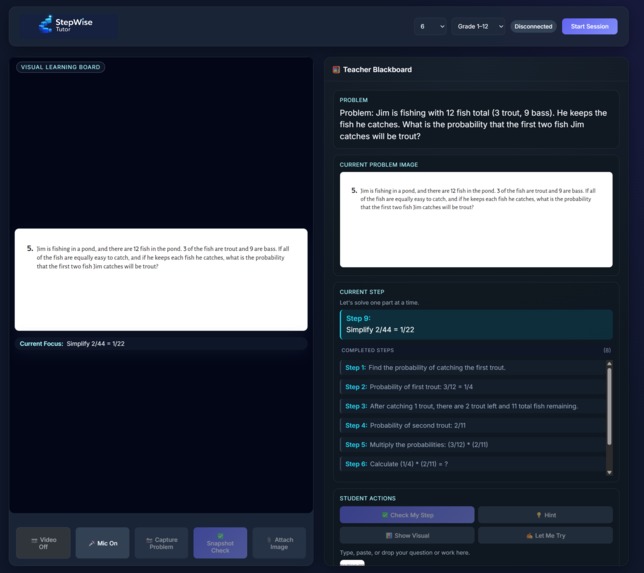Click the Show Visual button
The height and width of the screenshot is (573, 644).
tap(407, 536)
